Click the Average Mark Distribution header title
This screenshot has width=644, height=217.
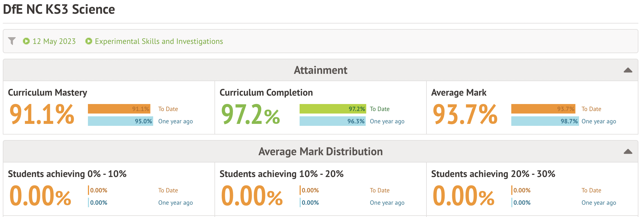pos(320,152)
